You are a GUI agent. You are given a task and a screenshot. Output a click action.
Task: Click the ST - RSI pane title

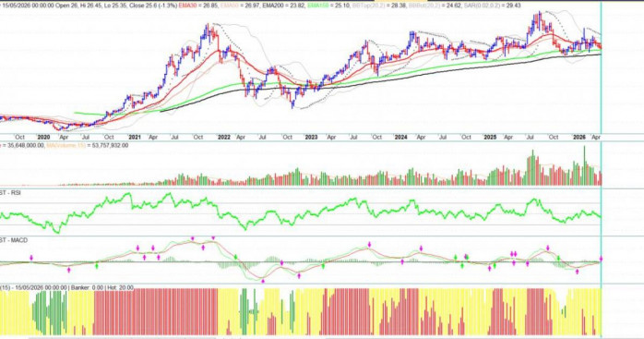10,192
